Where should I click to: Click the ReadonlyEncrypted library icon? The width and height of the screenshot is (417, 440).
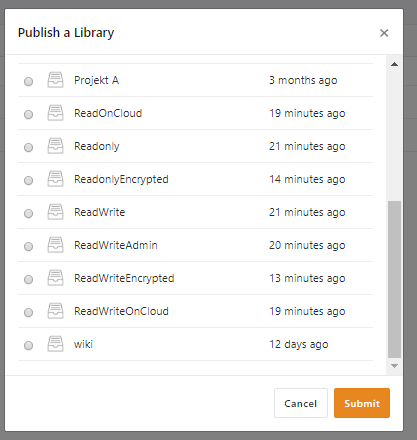point(55,179)
